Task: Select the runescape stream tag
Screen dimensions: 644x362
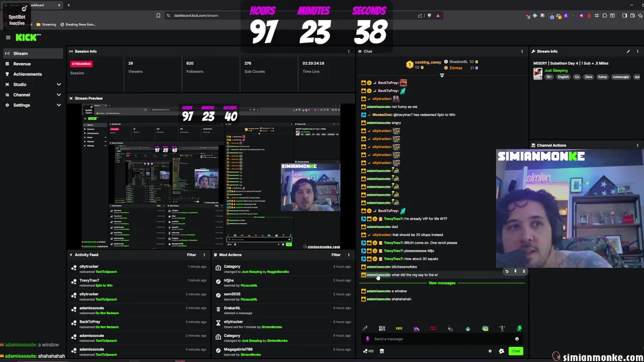Action: (620, 77)
